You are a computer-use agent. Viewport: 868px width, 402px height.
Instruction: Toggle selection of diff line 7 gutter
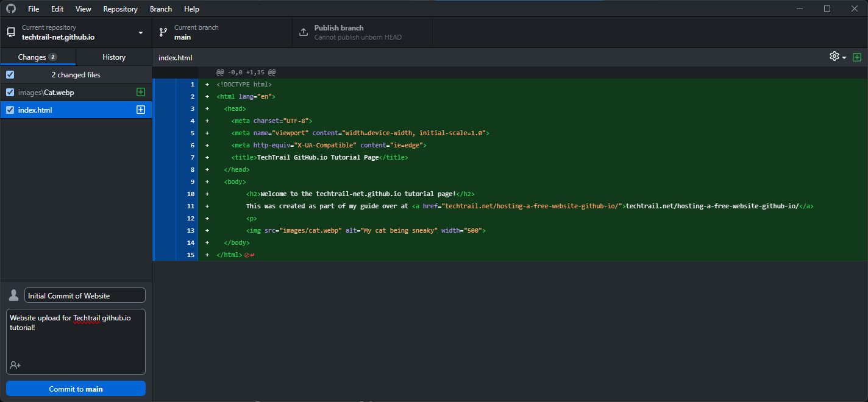click(176, 157)
